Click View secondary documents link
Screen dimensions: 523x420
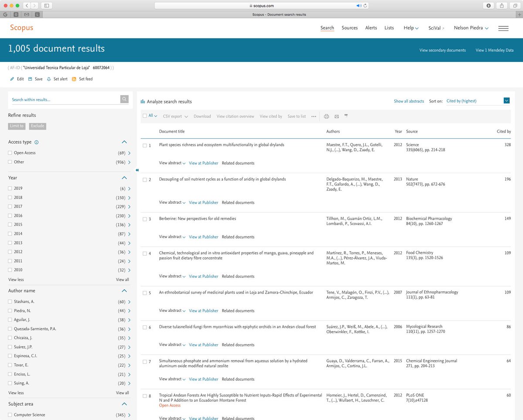442,50
